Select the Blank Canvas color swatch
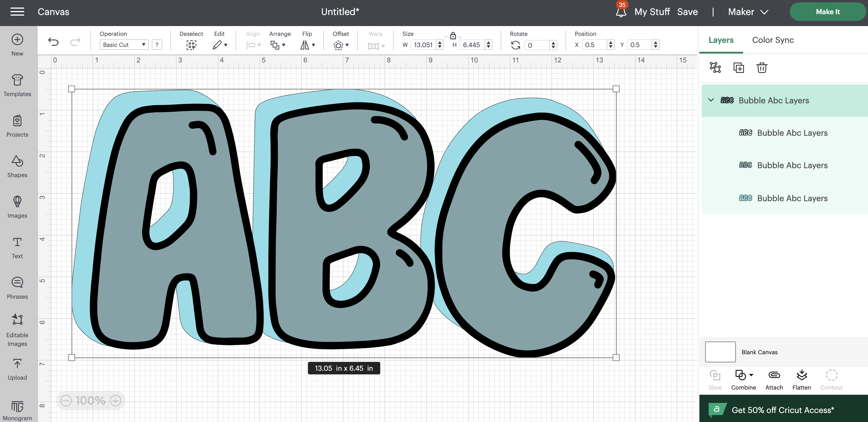The height and width of the screenshot is (422, 868). tap(720, 352)
